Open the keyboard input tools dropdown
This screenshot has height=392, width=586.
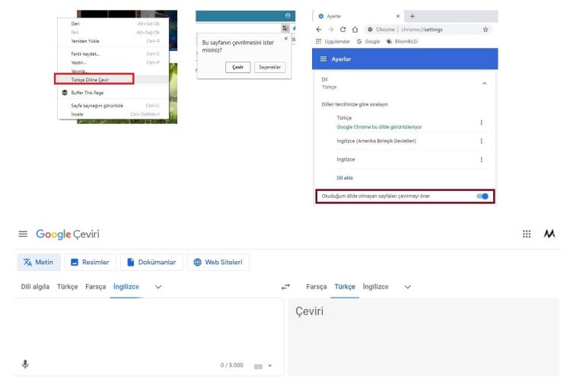click(x=263, y=366)
